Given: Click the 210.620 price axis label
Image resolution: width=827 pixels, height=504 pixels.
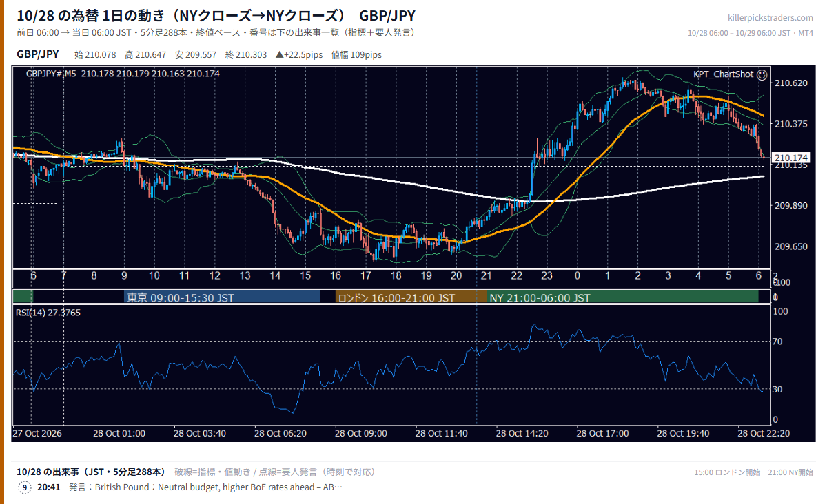Looking at the screenshot, I should [791, 83].
